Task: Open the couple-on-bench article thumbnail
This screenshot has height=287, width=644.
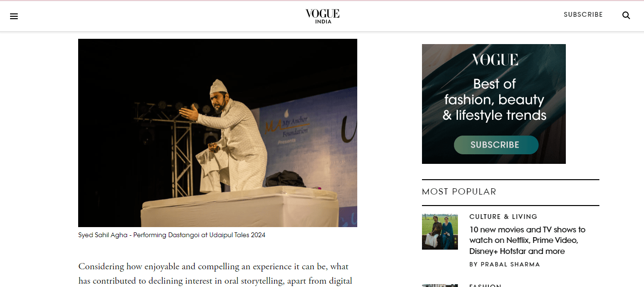Action: [x=440, y=231]
